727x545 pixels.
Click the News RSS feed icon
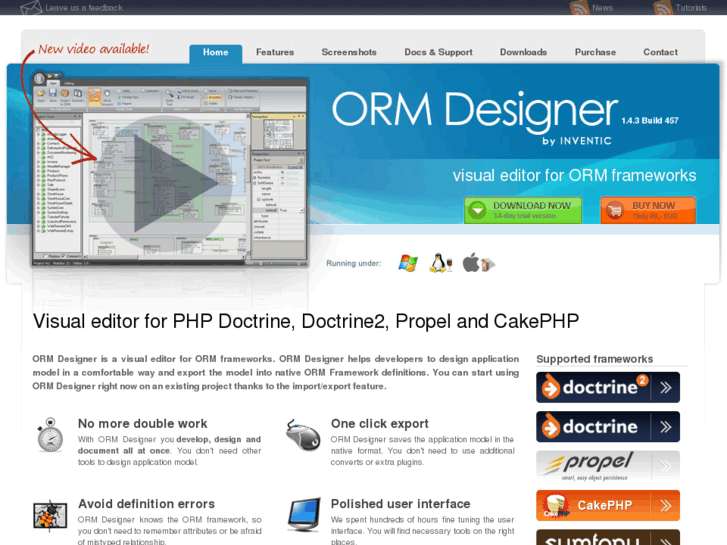pyautogui.click(x=579, y=8)
